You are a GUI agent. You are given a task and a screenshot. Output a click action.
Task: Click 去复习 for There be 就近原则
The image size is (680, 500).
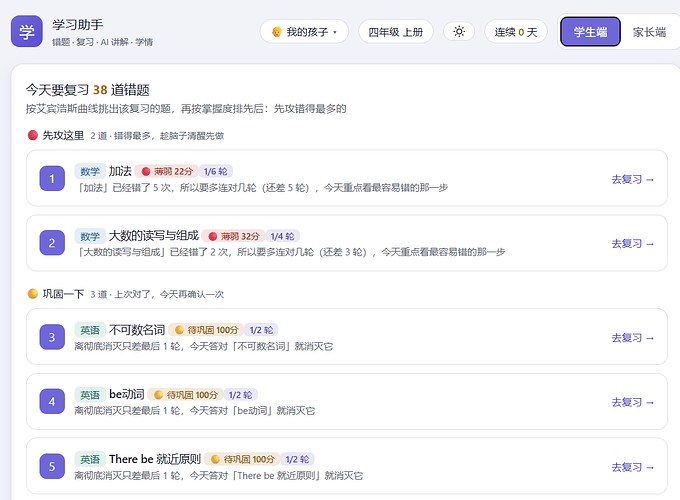click(632, 467)
